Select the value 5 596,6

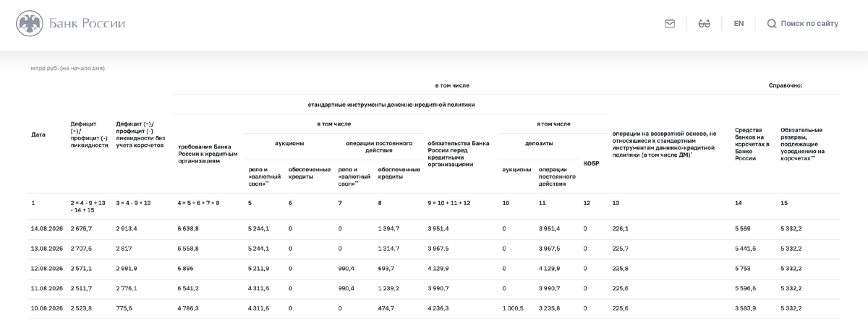tap(745, 288)
